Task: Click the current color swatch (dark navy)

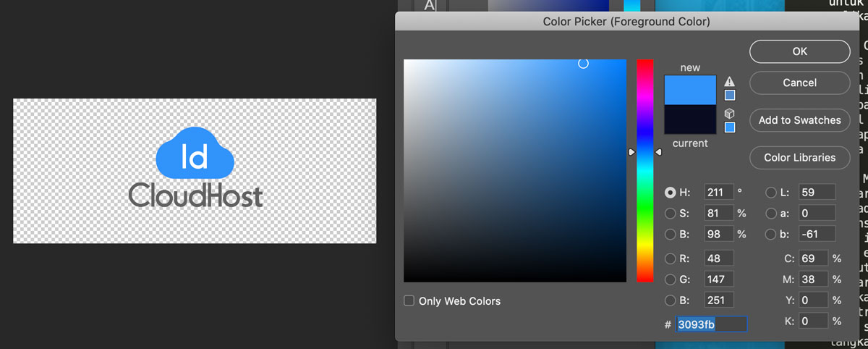Action: click(690, 119)
